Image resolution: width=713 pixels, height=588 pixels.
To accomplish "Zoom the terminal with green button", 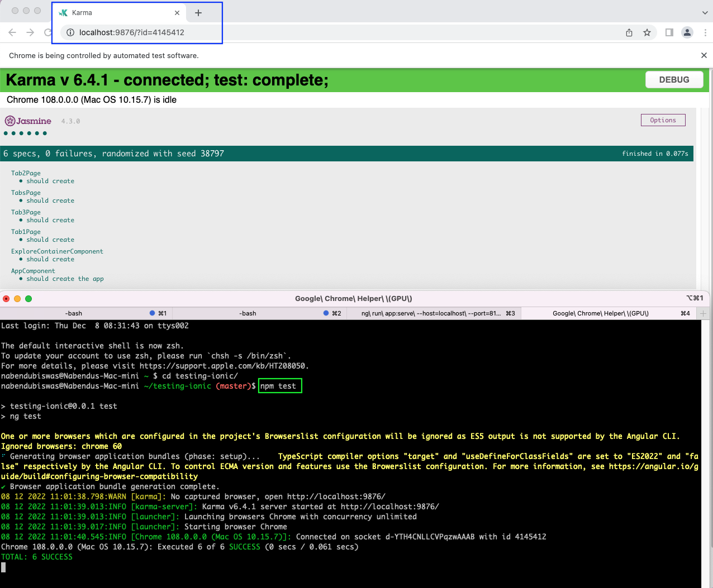I will click(28, 299).
